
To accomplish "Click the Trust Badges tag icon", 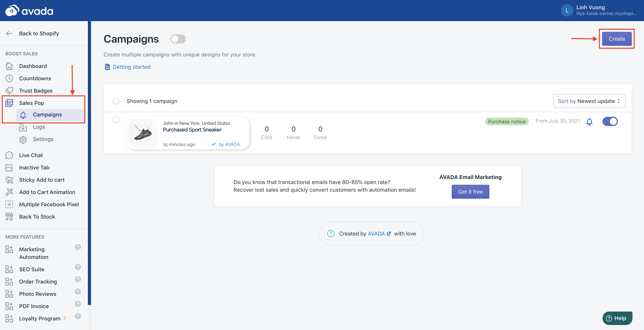I will pyautogui.click(x=9, y=91).
